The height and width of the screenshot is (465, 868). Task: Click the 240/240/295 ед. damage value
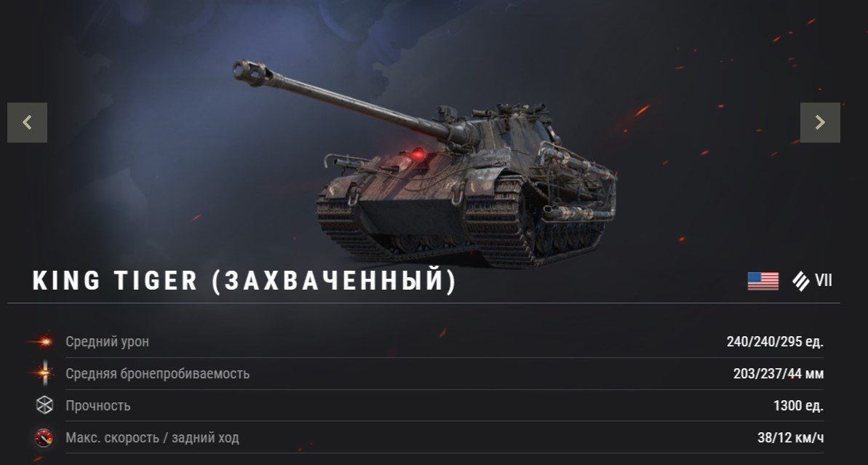775,341
